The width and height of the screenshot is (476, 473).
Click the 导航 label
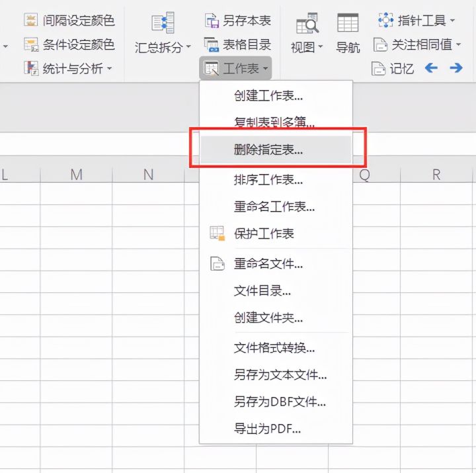click(348, 48)
